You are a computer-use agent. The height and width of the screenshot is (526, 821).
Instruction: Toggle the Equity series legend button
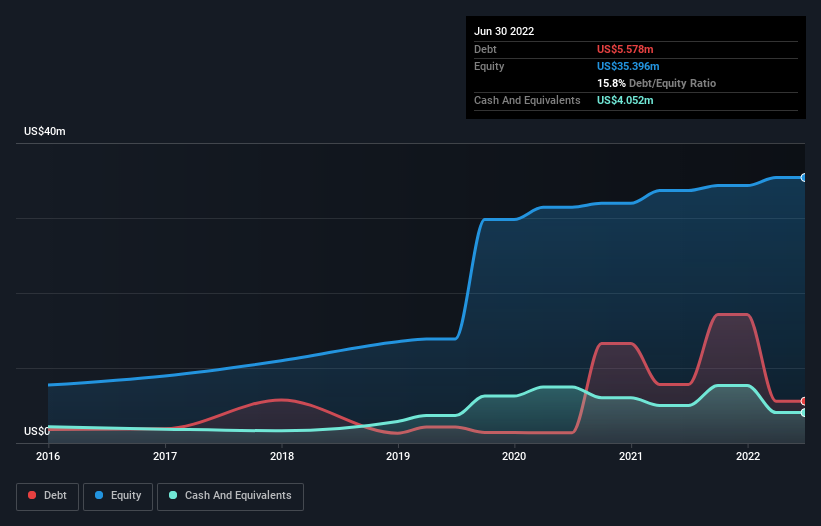point(118,496)
